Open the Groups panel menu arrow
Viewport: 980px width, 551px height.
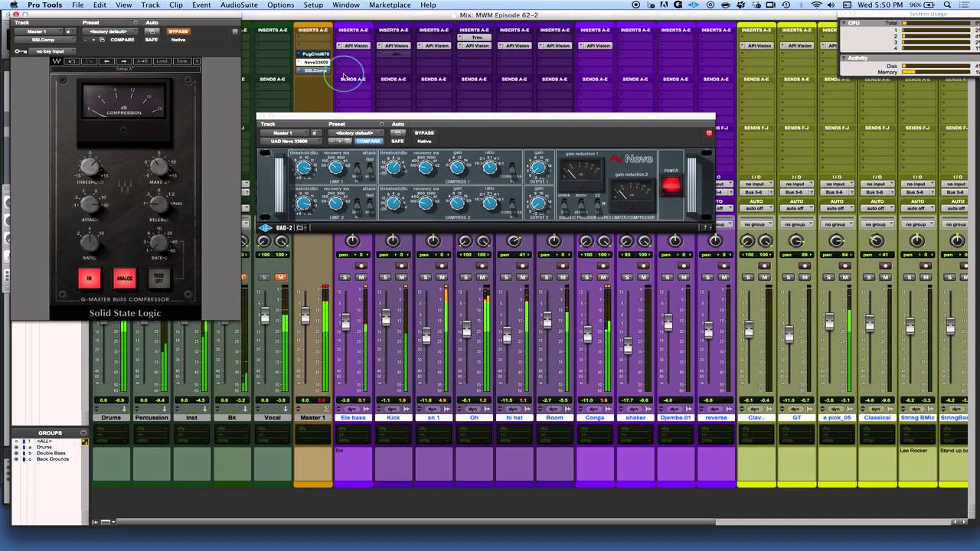[x=84, y=433]
